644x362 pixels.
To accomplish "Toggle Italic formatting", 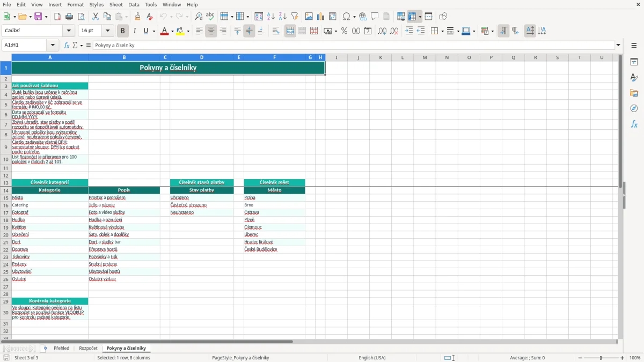I will coord(134,31).
